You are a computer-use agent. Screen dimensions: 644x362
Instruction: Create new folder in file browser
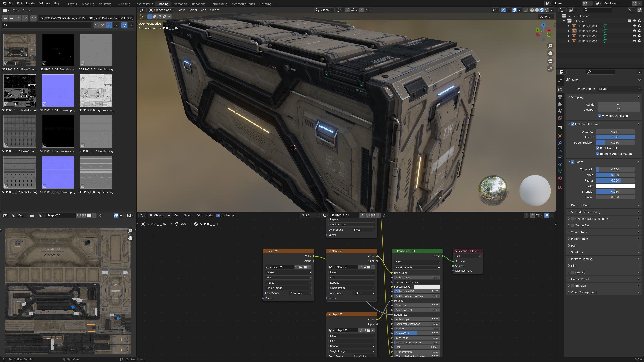pyautogui.click(x=34, y=18)
